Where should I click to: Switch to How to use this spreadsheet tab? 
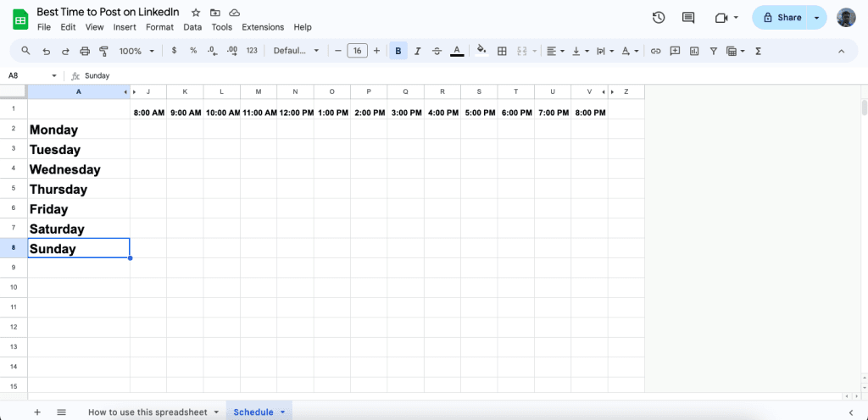(147, 412)
